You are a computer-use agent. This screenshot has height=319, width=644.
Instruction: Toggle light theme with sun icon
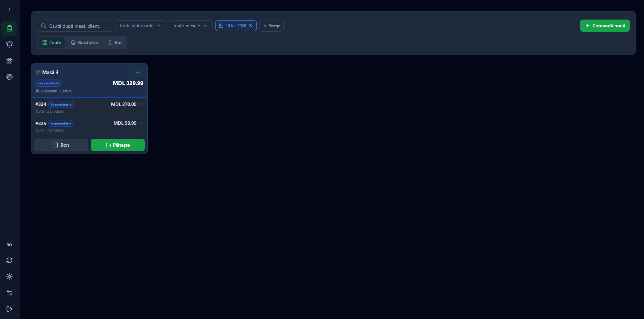9,277
